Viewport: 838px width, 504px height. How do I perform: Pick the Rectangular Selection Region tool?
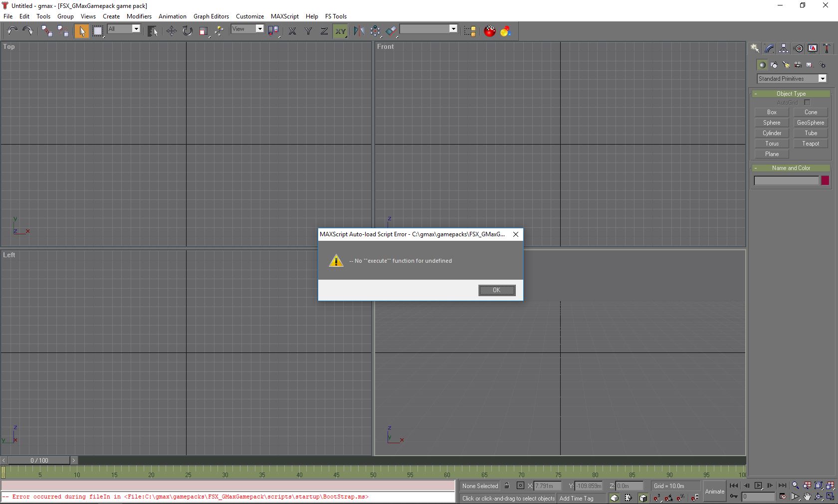click(x=98, y=31)
